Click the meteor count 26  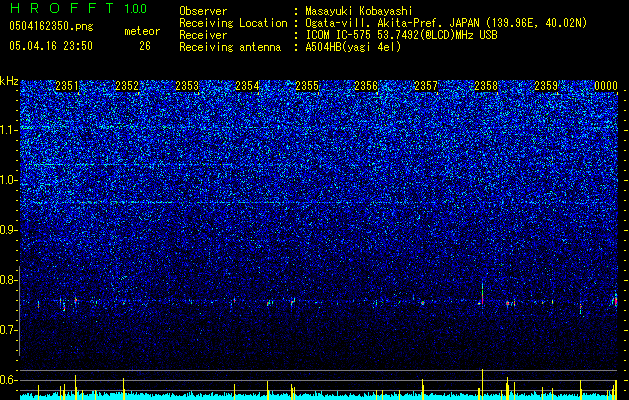tap(145, 46)
